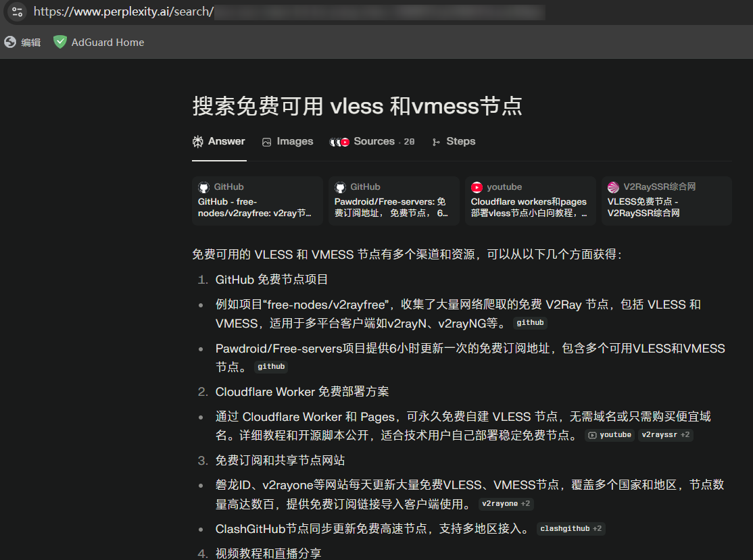Viewport: 753px width, 560px height.
Task: Click the browser address bar URL
Action: [x=123, y=11]
